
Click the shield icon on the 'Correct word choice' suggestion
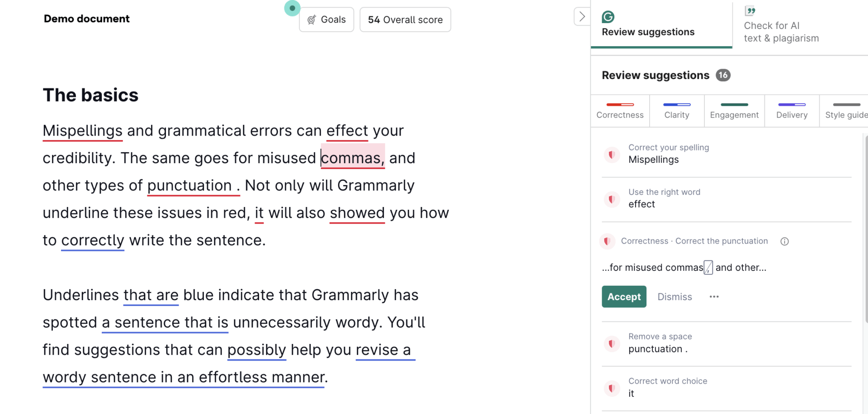pyautogui.click(x=612, y=388)
